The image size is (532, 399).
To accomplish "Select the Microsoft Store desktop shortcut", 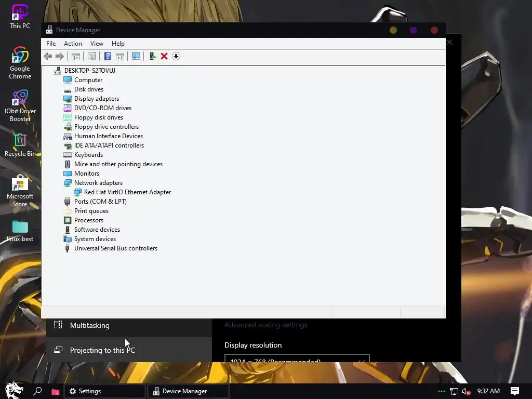I will click(x=20, y=191).
